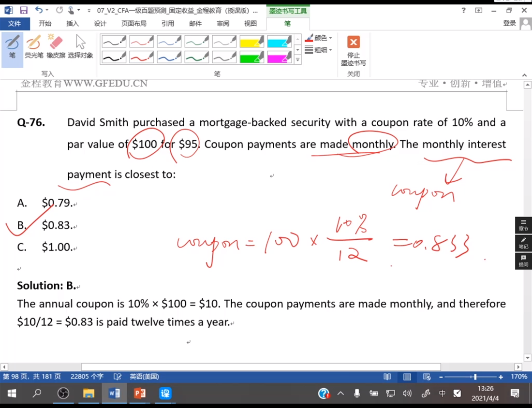Open the 颜色 ink color dropdown
Image resolution: width=532 pixels, height=408 pixels.
click(318, 38)
